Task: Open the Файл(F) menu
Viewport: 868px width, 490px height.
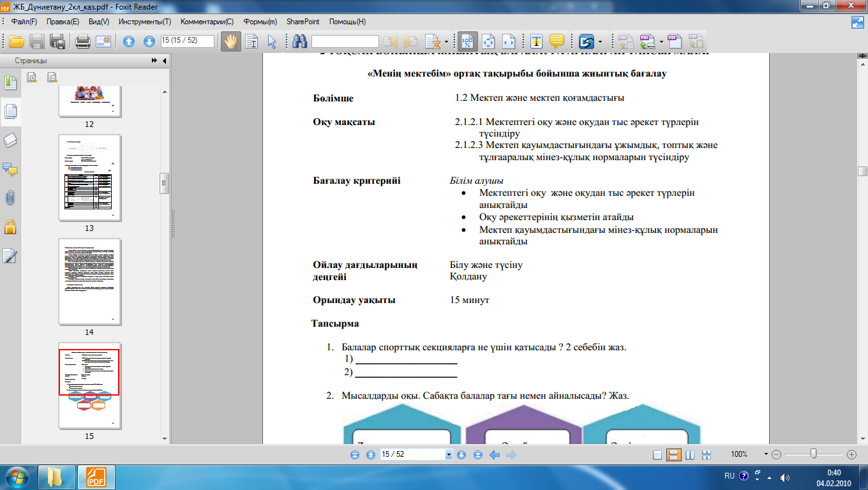Action: (25, 22)
